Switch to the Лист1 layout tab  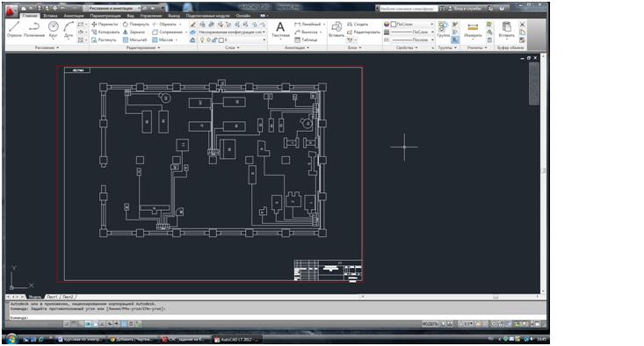click(x=52, y=297)
